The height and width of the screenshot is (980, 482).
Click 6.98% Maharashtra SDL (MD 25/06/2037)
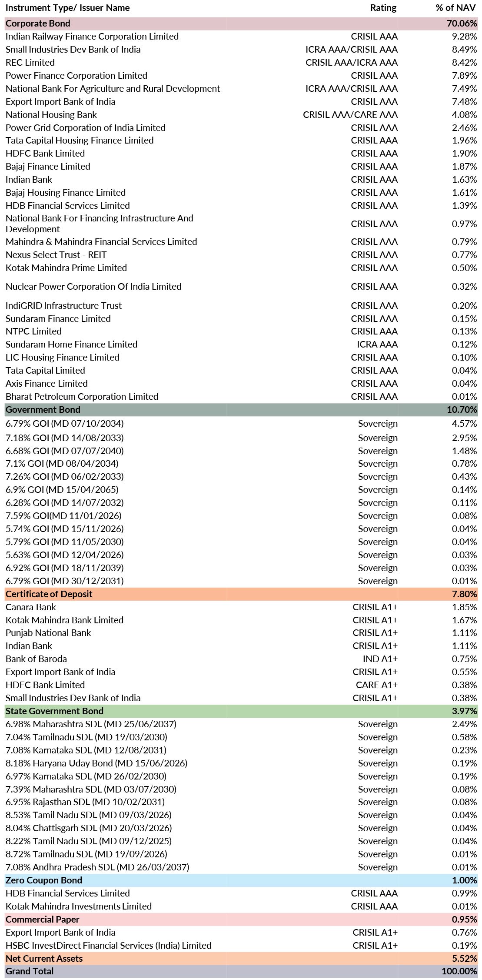tap(91, 724)
